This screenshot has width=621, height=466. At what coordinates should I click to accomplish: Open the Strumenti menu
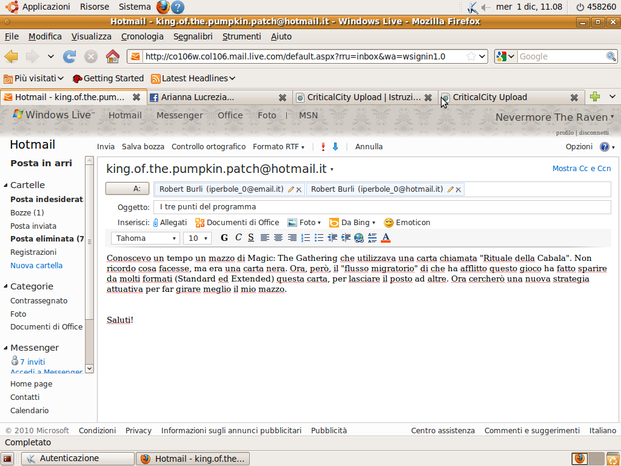[x=242, y=36]
